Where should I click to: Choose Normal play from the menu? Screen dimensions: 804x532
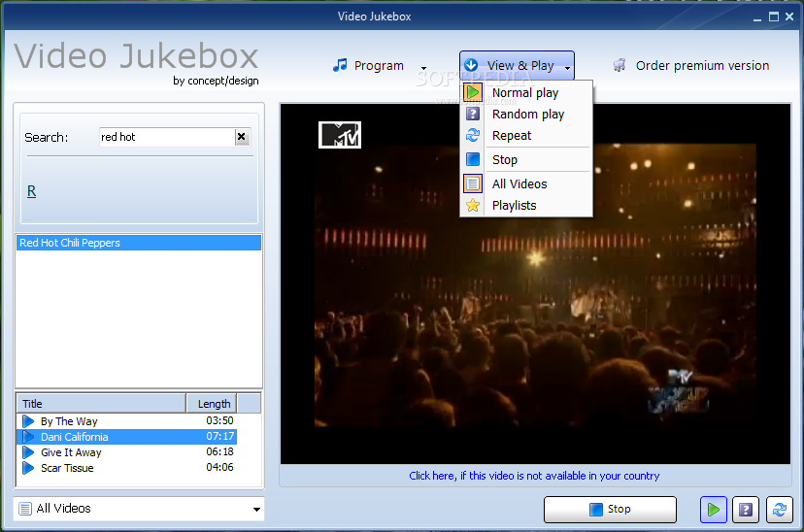pyautogui.click(x=525, y=93)
